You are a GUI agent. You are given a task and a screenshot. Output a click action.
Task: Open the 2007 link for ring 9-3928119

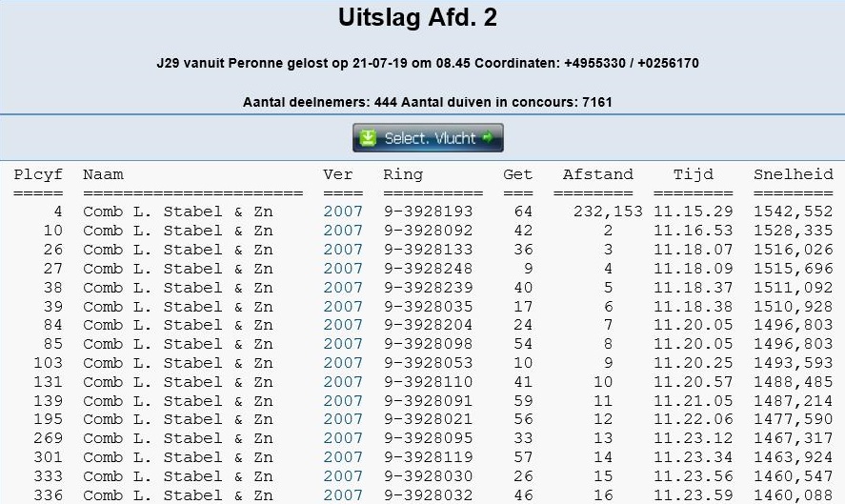343,457
